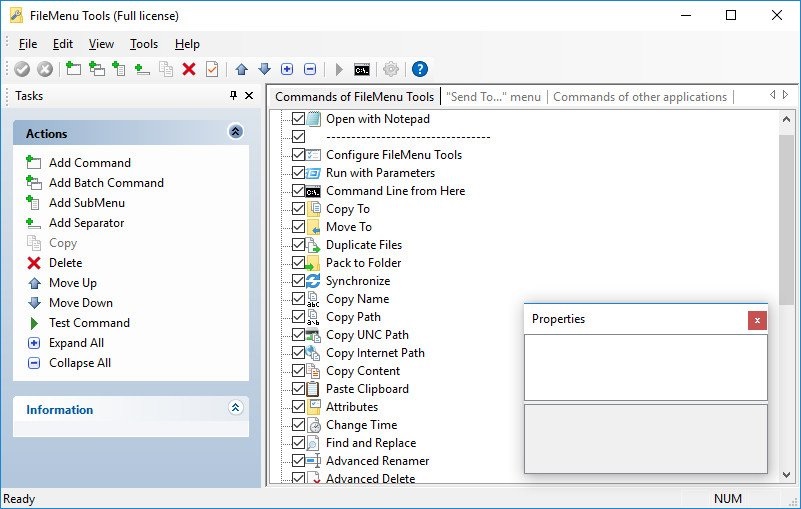Viewport: 801px width, 509px height.
Task: Disable the Attributes checkbox
Action: [298, 407]
